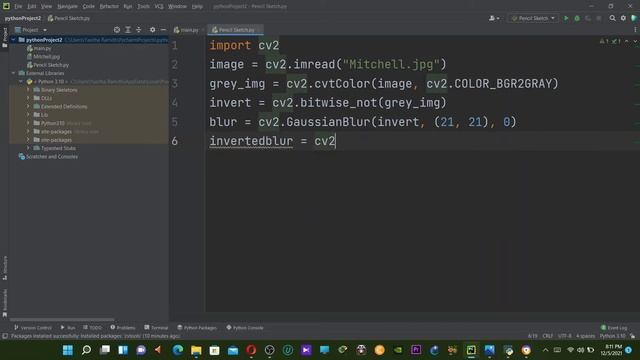Click the Code With Me user icon
The width and height of the screenshot is (640, 360).
(x=493, y=18)
